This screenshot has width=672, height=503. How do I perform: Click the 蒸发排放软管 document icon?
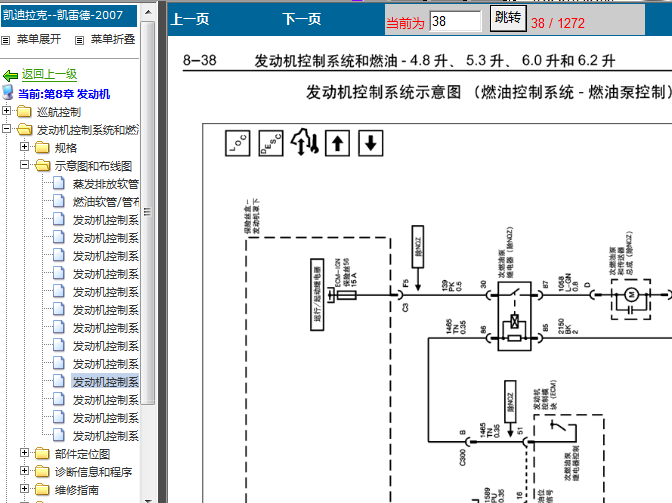point(59,183)
